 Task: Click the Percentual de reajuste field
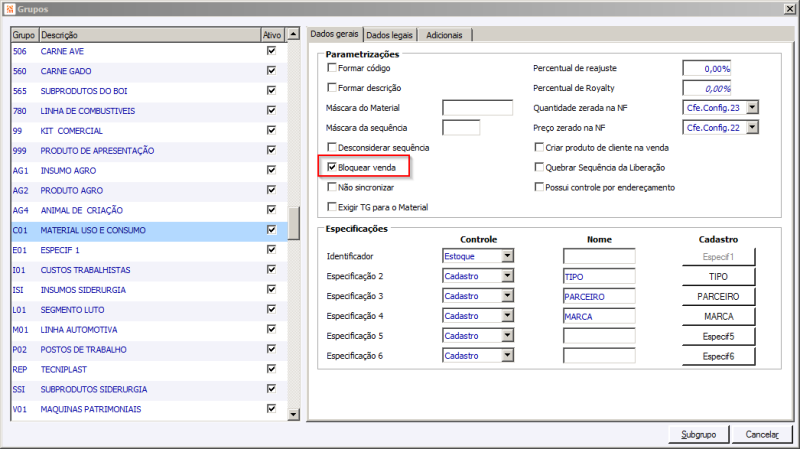(707, 68)
